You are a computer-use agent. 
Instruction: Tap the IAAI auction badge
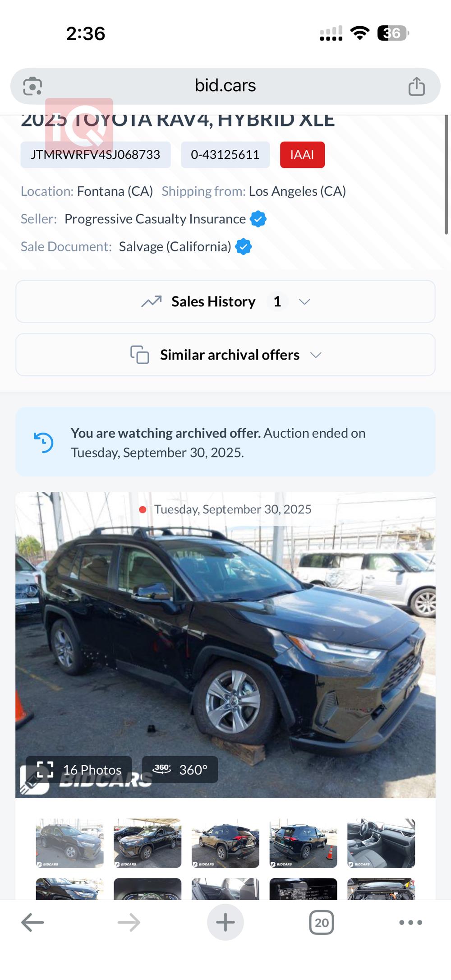point(302,155)
